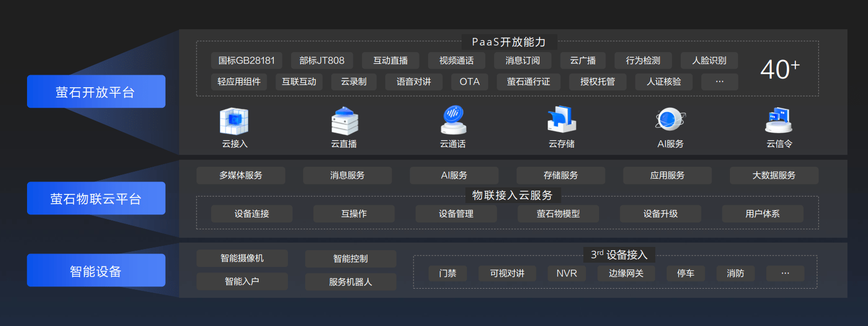The image size is (868, 326).
Task: Open the 授权托管 capability
Action: coord(598,82)
